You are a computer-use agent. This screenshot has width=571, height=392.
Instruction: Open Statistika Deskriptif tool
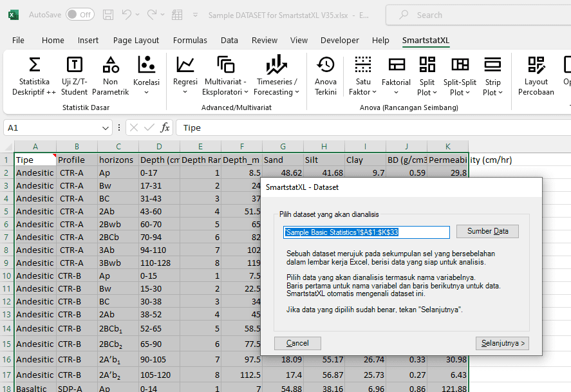[34, 75]
